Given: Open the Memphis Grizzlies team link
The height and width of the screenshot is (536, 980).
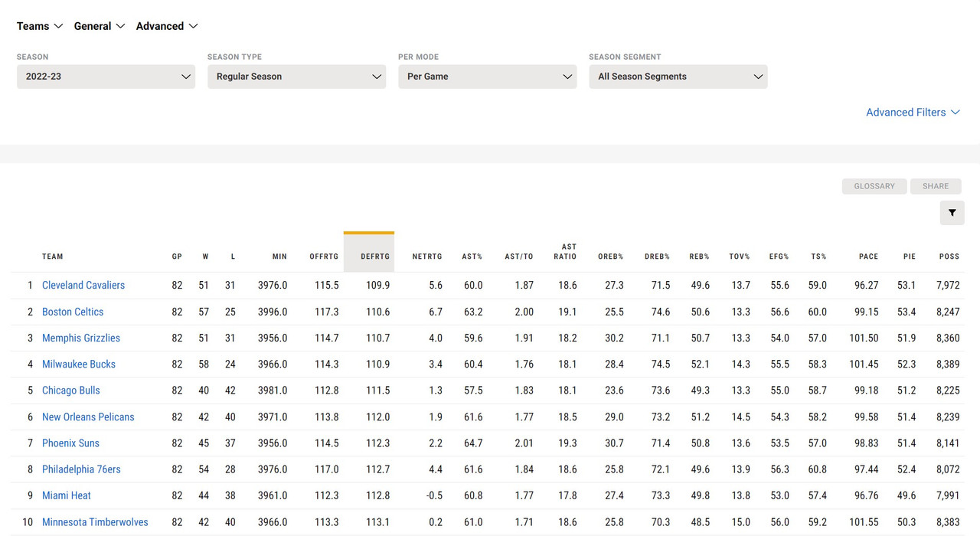Looking at the screenshot, I should pos(81,338).
